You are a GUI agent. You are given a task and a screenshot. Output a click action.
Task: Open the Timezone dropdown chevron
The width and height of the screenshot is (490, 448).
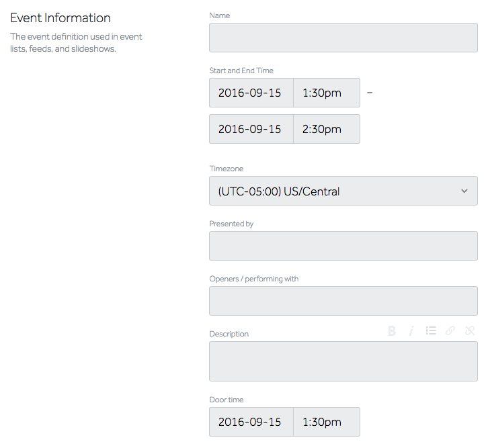[x=464, y=191]
